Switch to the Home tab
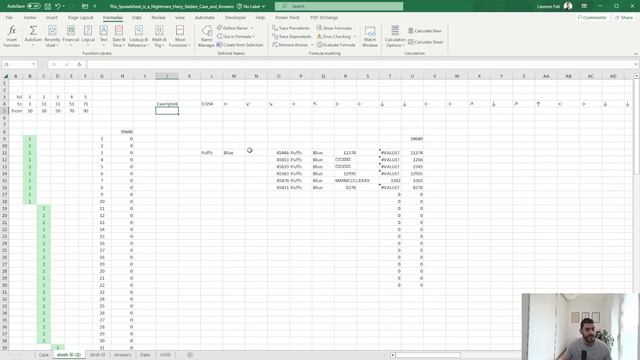The width and height of the screenshot is (640, 360). coord(30,18)
